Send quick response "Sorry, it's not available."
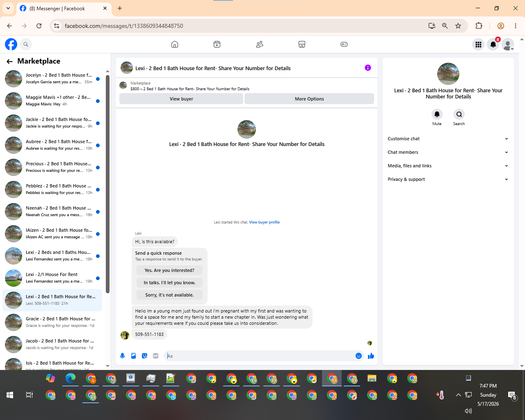The image size is (525, 420). (169, 295)
